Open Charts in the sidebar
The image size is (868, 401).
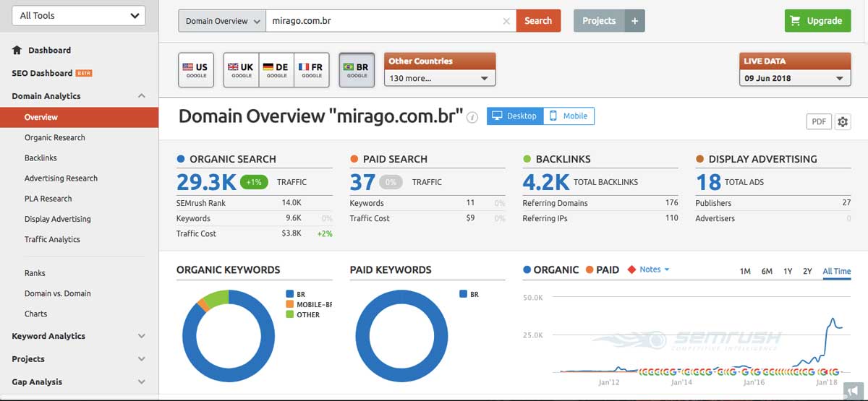coord(35,314)
